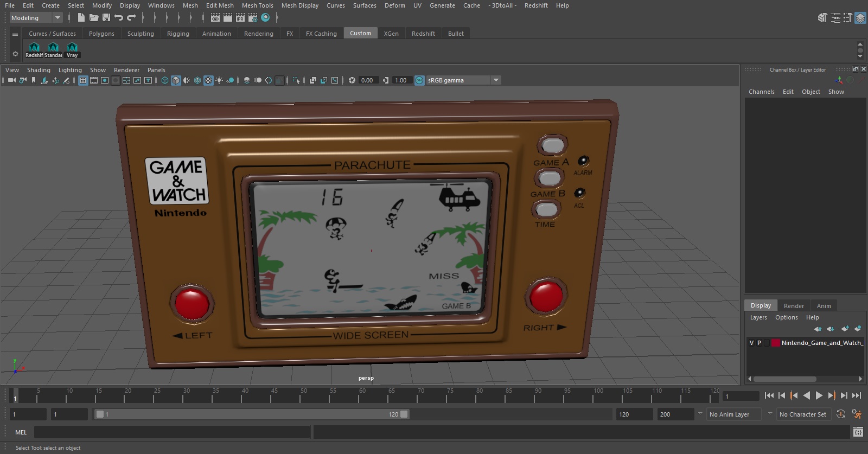The height and width of the screenshot is (454, 868).
Task: Create a new scene with the New Scene icon
Action: tap(81, 18)
